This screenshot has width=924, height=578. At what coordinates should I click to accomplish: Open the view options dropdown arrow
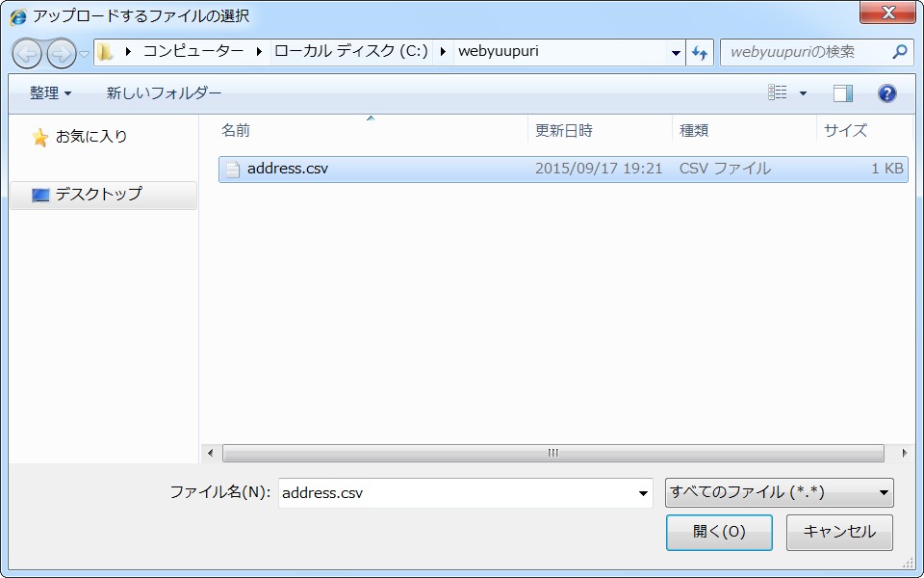point(804,93)
